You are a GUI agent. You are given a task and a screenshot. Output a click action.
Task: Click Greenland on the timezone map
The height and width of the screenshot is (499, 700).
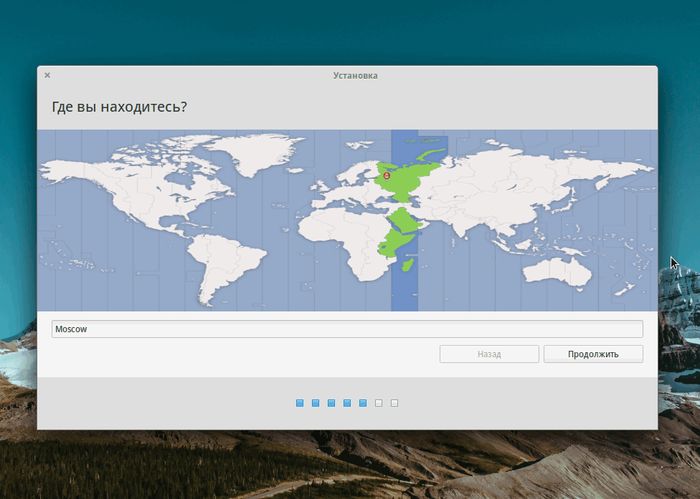pos(257,152)
